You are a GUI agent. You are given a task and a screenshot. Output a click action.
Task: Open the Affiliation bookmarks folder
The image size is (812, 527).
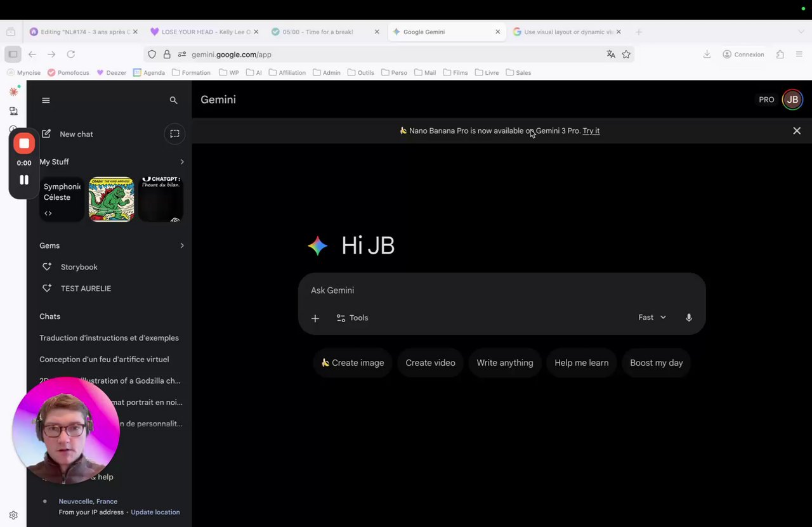pyautogui.click(x=287, y=72)
